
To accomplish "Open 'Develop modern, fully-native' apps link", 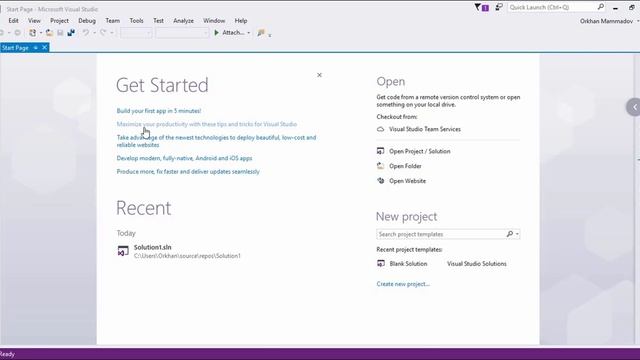I will tap(184, 158).
